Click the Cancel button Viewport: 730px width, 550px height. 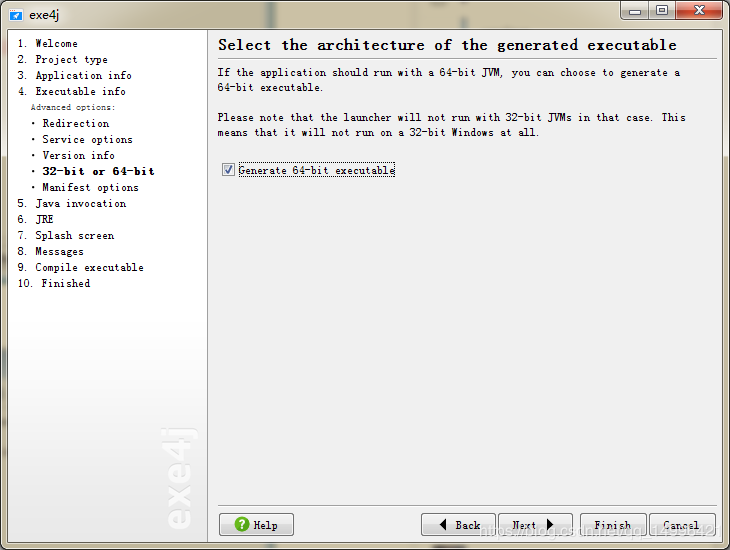681,524
